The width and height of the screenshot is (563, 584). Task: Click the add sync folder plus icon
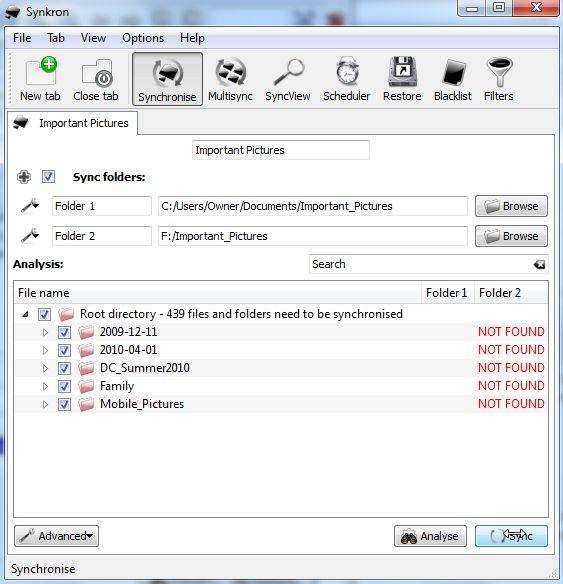24,177
